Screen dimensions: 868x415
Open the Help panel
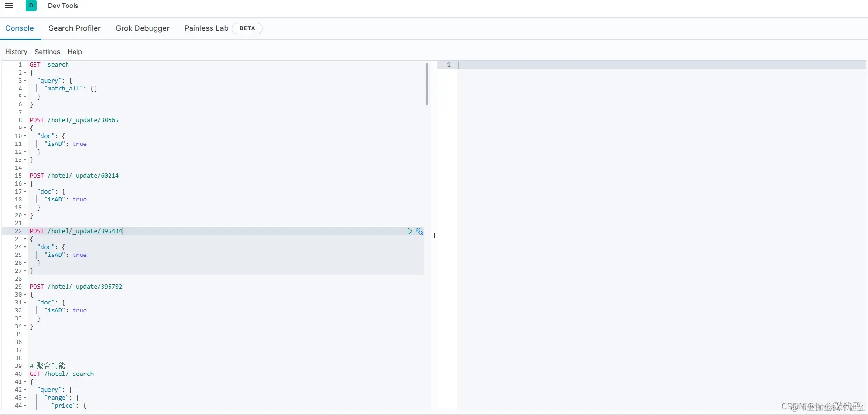(75, 52)
